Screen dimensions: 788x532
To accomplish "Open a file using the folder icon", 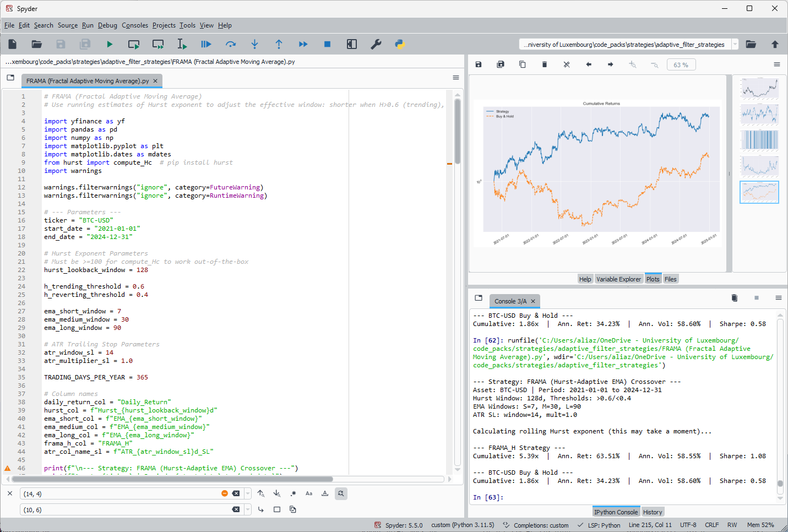I will [37, 44].
